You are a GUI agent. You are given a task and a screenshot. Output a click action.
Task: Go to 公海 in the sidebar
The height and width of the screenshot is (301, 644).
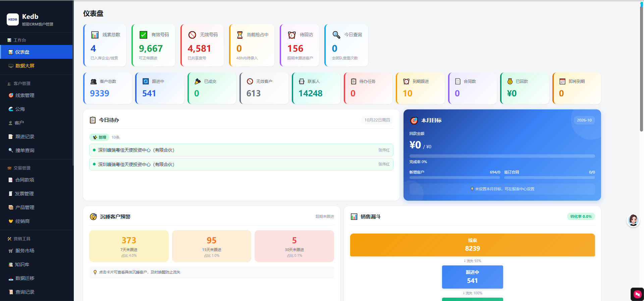pos(36,109)
